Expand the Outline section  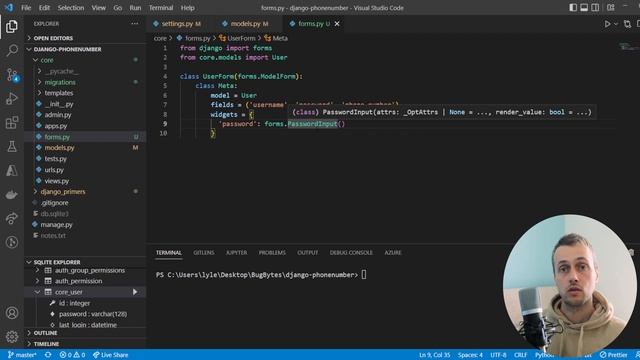(85, 333)
